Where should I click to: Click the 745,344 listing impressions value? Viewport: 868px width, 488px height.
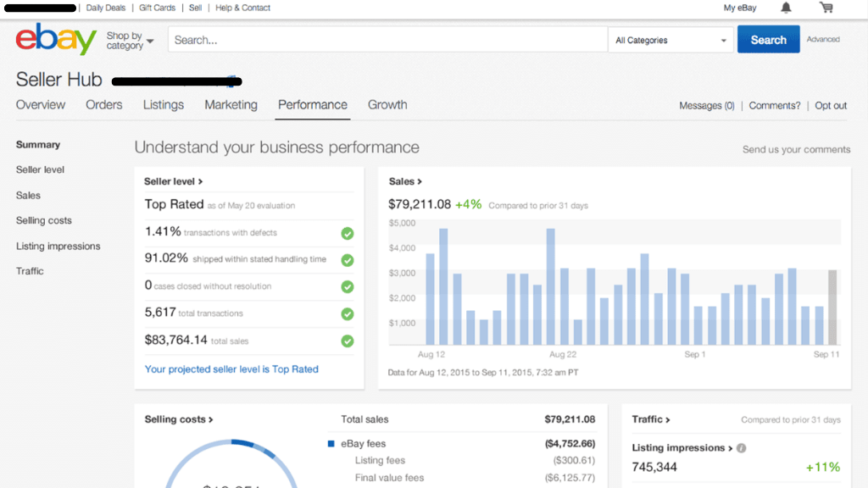tap(654, 467)
